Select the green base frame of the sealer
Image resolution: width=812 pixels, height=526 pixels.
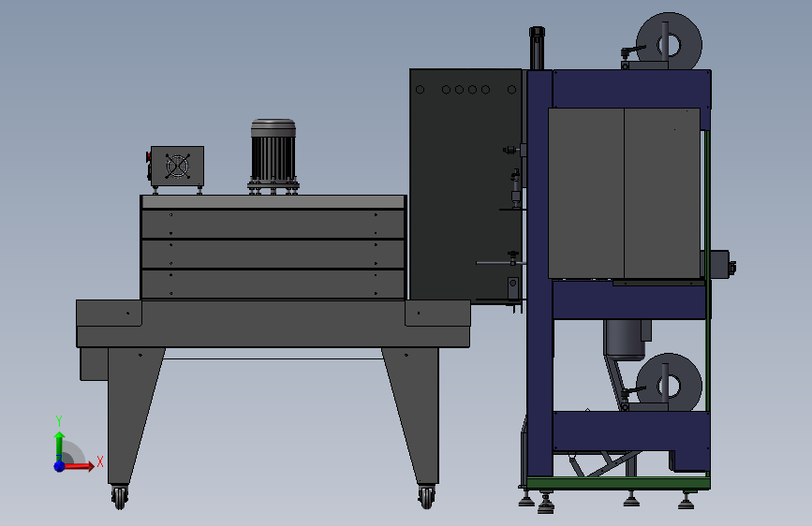pos(618,484)
